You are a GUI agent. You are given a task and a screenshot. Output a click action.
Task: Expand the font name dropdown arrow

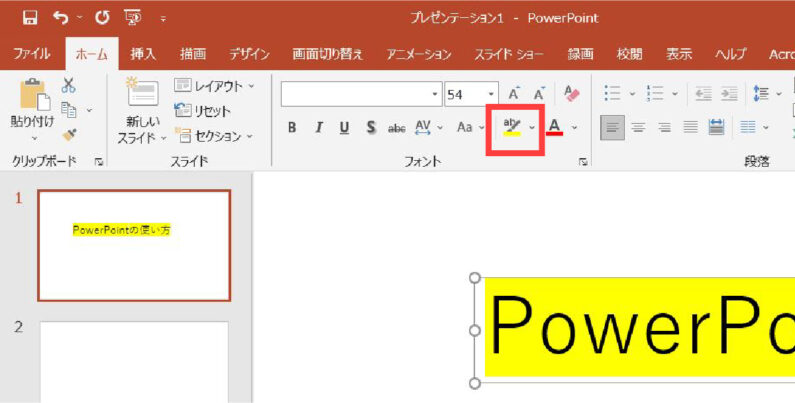click(x=435, y=94)
